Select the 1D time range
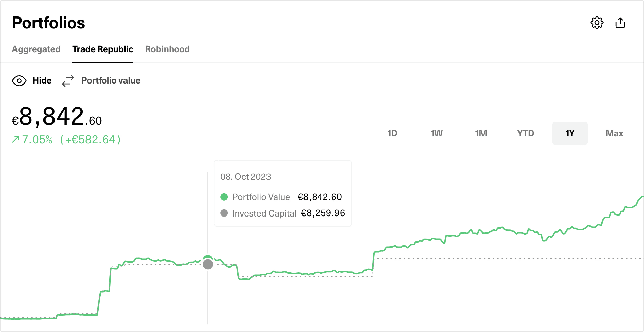 tap(392, 133)
